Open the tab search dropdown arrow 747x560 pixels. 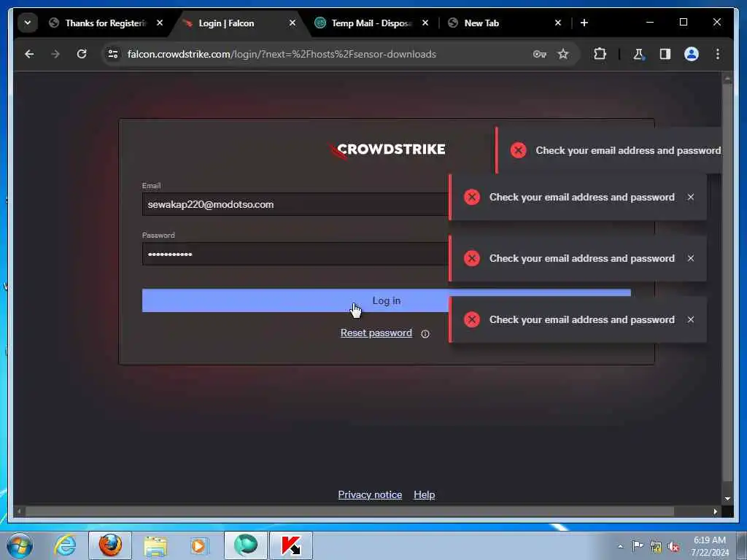[x=28, y=23]
